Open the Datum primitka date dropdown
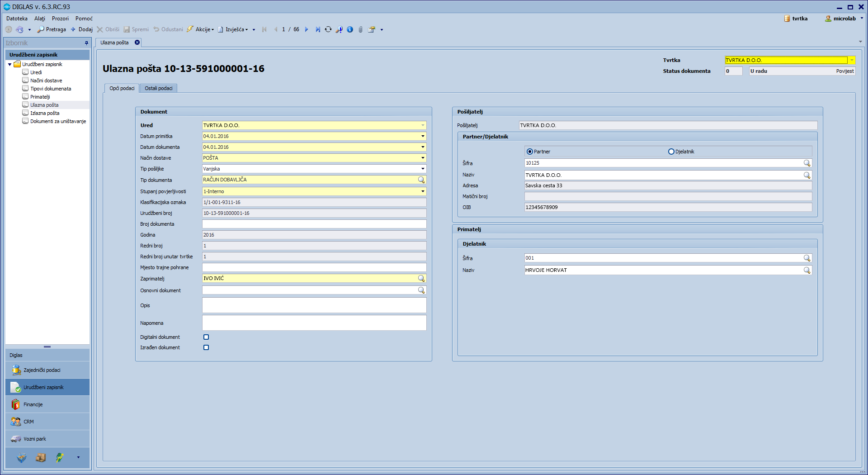This screenshot has width=868, height=475. 423,136
